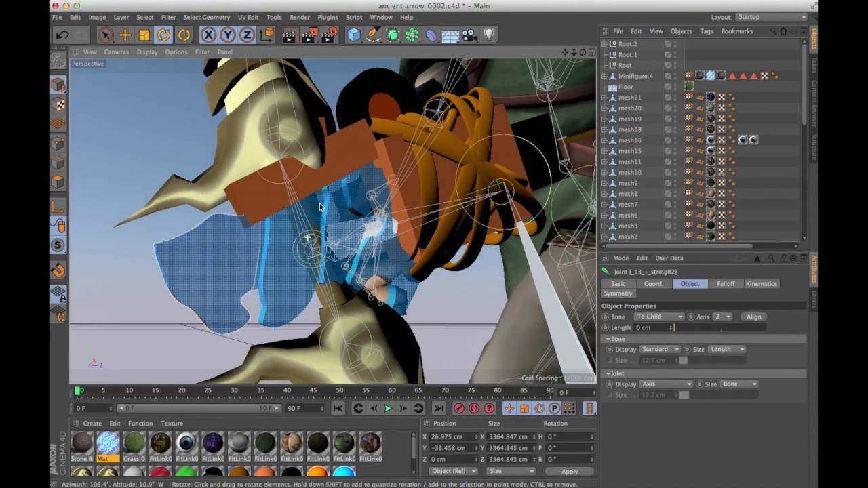Select the Rotate tool
The image size is (868, 488).
tap(164, 35)
